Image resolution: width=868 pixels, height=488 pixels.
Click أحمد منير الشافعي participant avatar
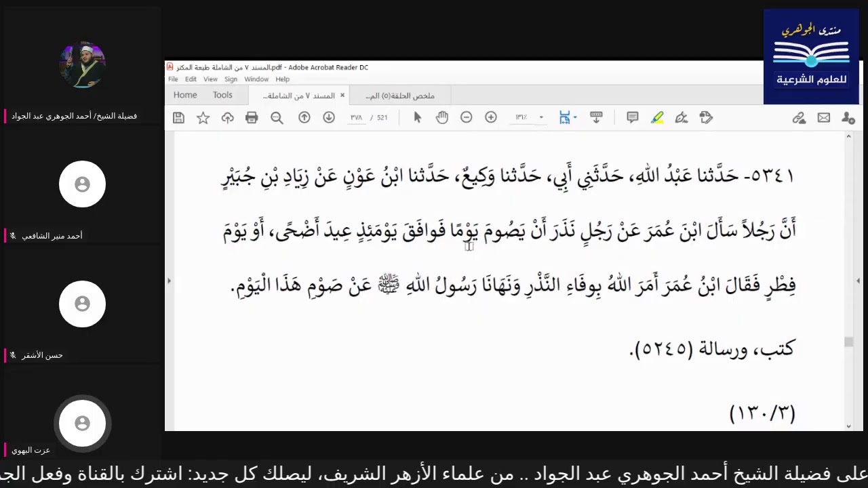[82, 184]
